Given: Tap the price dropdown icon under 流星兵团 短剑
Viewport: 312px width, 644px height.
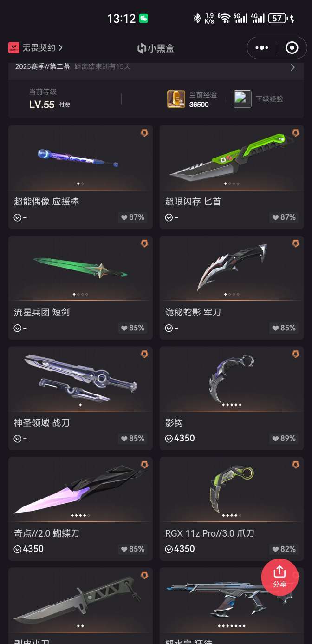Looking at the screenshot, I should [x=18, y=328].
